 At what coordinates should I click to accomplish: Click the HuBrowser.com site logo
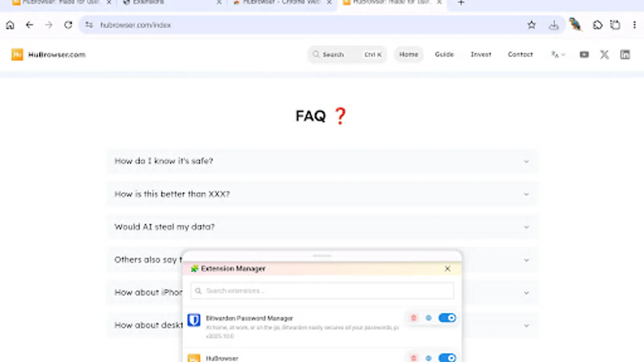[x=48, y=54]
